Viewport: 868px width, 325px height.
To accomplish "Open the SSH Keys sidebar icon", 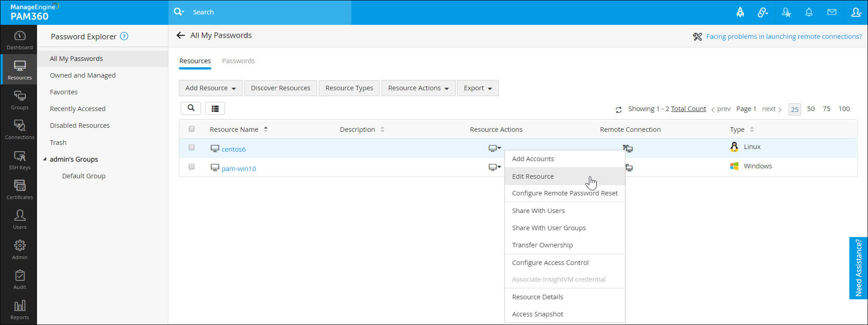I will [x=19, y=160].
